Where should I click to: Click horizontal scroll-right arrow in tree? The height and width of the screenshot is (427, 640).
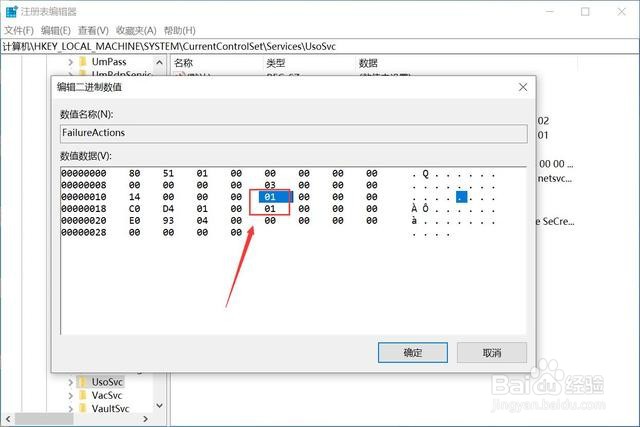point(146,419)
